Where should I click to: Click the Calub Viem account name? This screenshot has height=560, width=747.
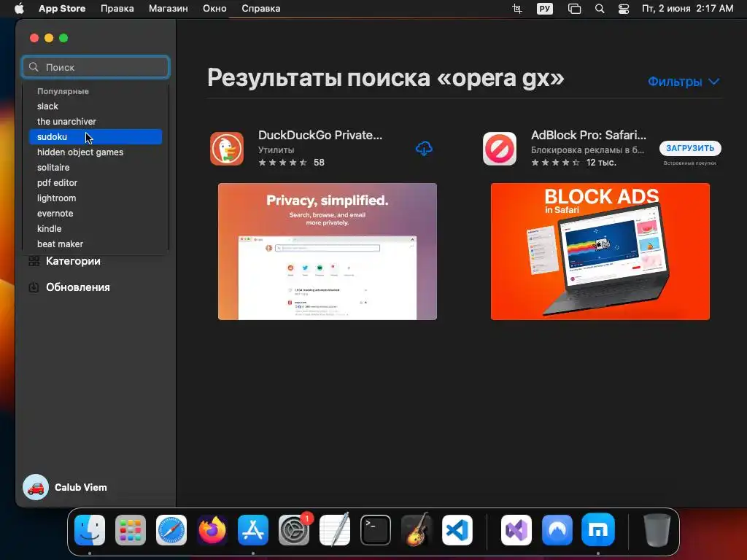tap(80, 487)
